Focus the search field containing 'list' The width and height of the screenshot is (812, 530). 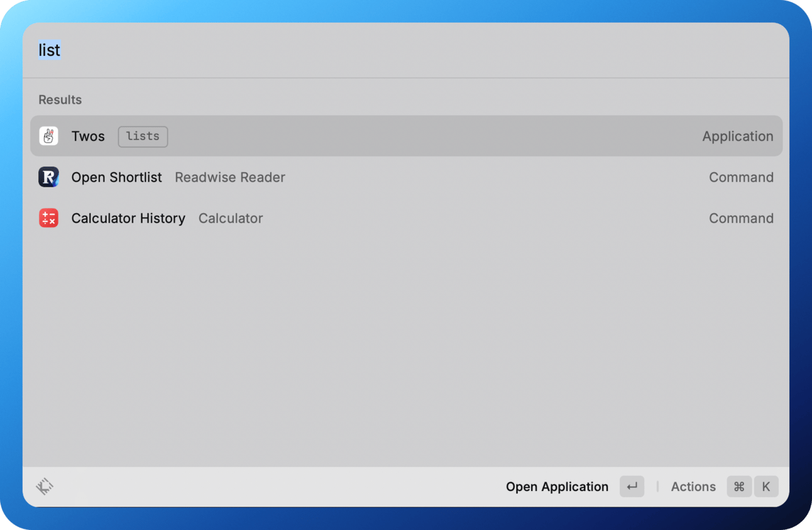click(x=406, y=50)
